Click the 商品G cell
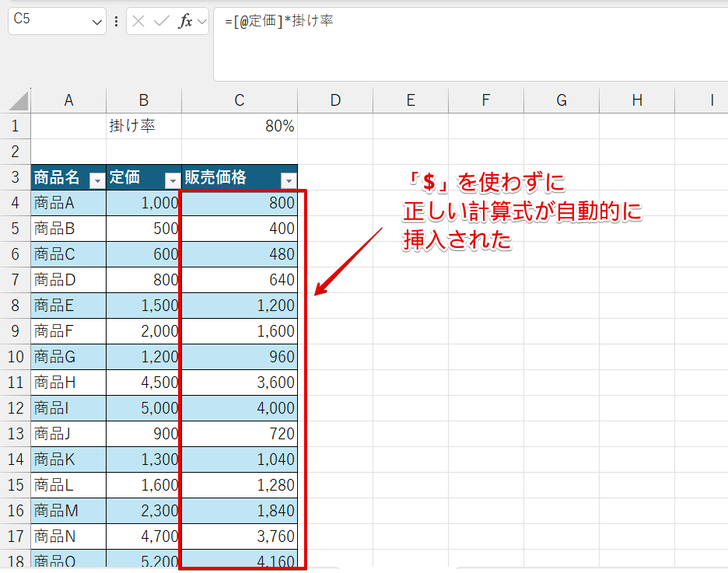Image resolution: width=728 pixels, height=573 pixels. 68,357
